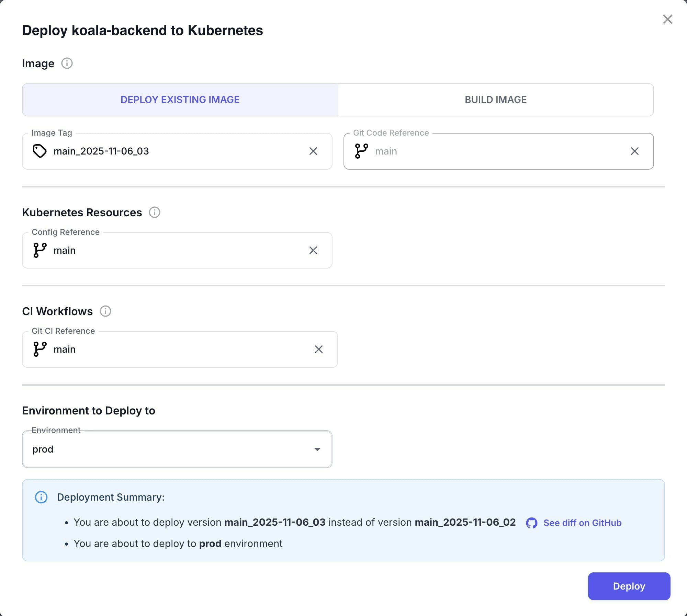Screen dimensions: 687x616
Task: Select the DEPLOY EXISTING IMAGE tab
Action: 180,100
